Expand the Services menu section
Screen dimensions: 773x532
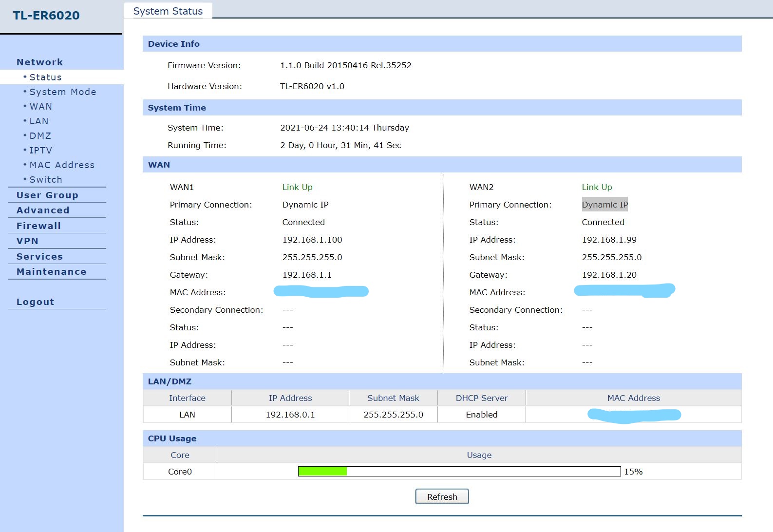(39, 257)
